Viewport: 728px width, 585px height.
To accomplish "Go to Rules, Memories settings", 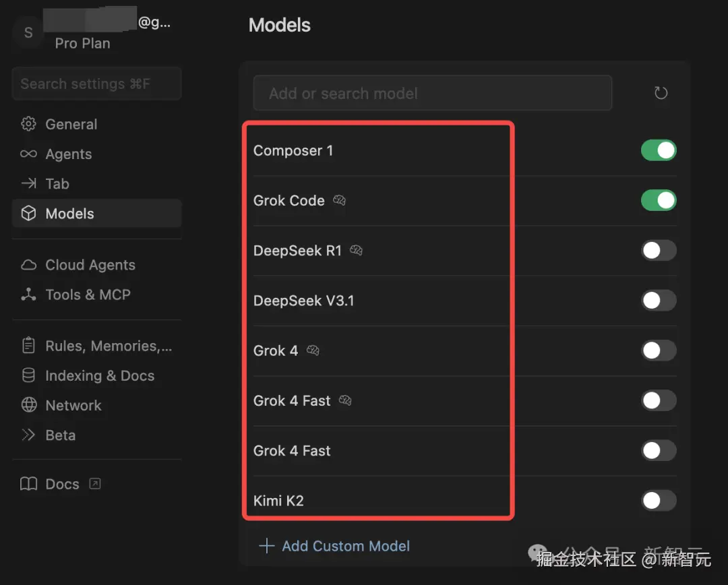I will point(108,346).
